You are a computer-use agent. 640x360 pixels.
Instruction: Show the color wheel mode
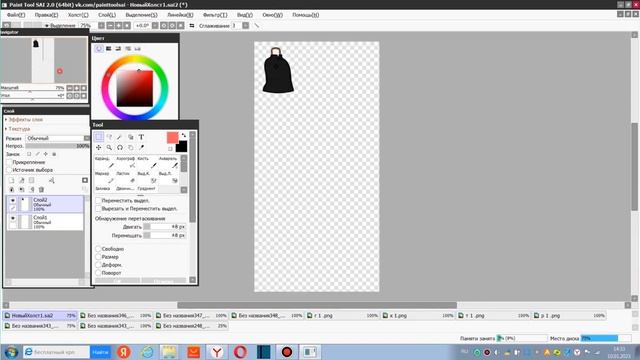(x=99, y=49)
